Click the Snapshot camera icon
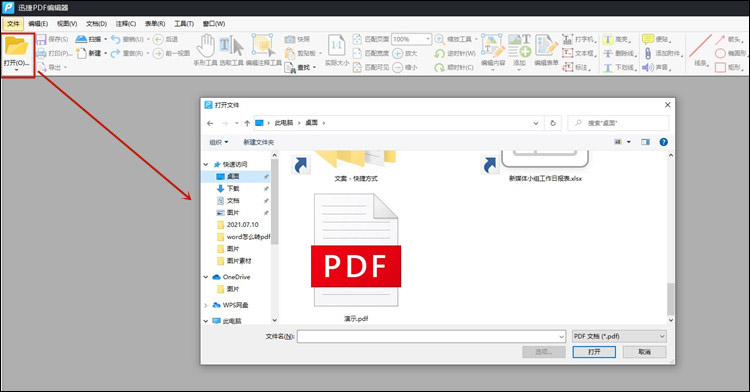Viewport: 750px width, 392px height. tap(289, 39)
